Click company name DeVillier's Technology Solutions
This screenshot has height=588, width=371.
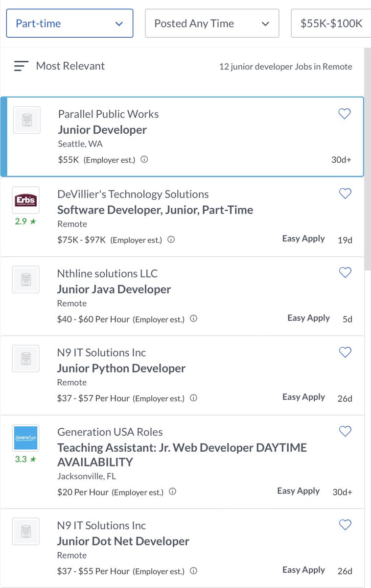pyautogui.click(x=133, y=194)
